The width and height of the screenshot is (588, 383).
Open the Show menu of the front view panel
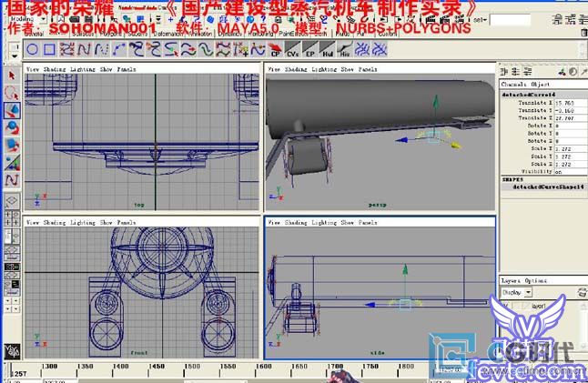pyautogui.click(x=106, y=223)
